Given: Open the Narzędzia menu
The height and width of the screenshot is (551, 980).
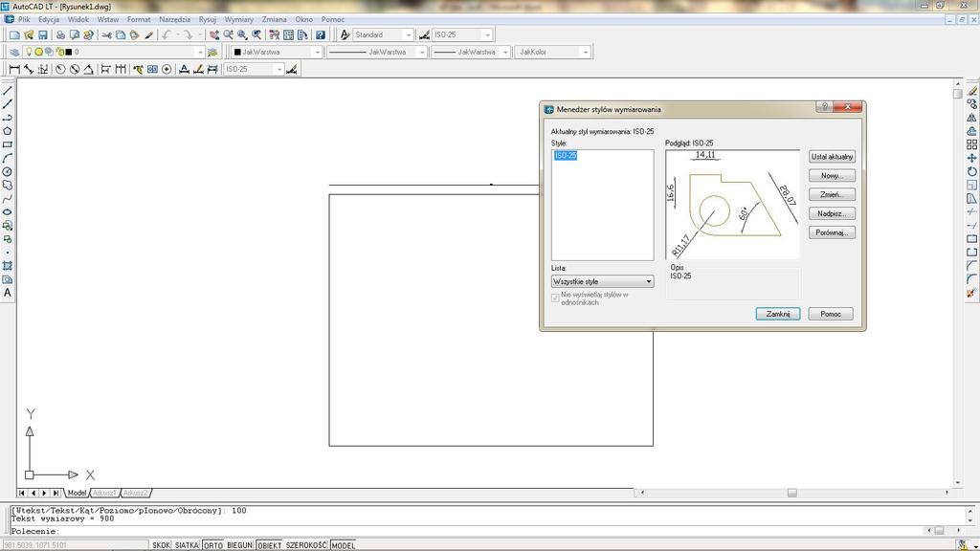Looking at the screenshot, I should (174, 19).
